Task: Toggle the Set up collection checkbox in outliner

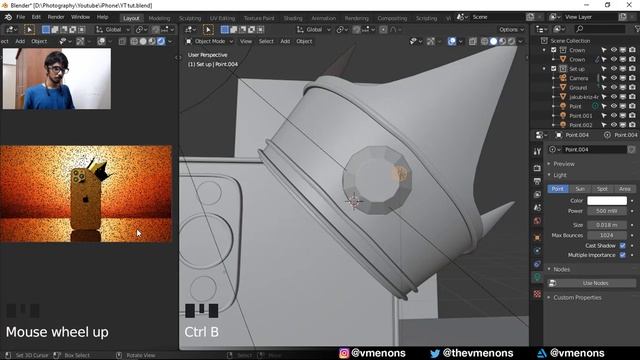Action: point(553,69)
